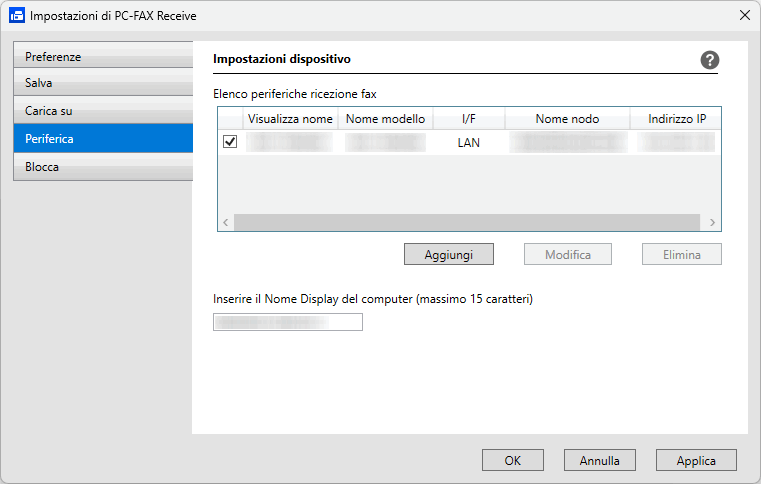
Task: Apply settings with Applica button
Action: tap(696, 461)
